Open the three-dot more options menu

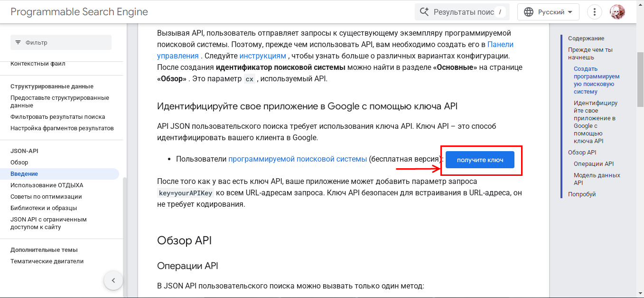595,12
